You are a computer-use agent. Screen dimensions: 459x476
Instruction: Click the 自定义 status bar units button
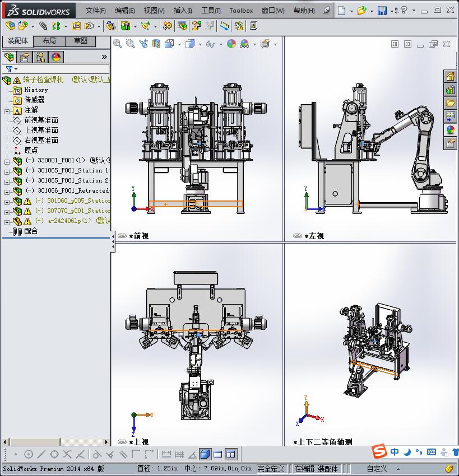click(377, 469)
